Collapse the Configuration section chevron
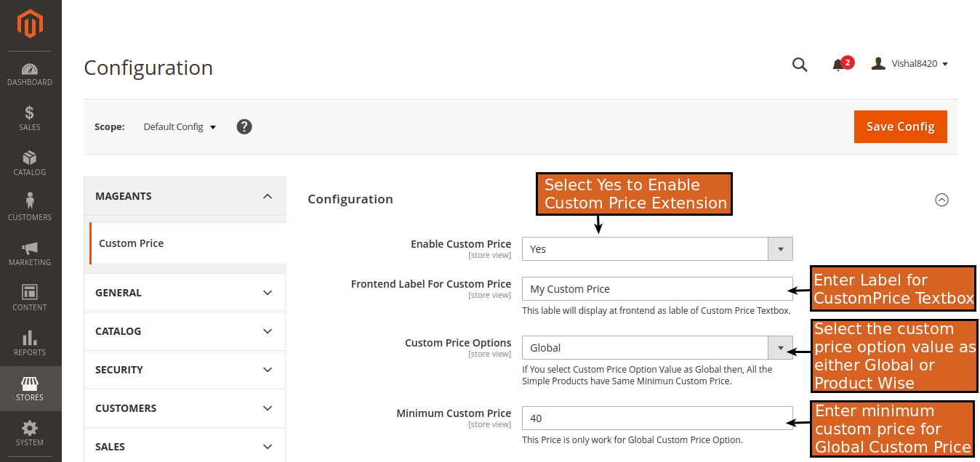Image resolution: width=980 pixels, height=462 pixels. [941, 199]
